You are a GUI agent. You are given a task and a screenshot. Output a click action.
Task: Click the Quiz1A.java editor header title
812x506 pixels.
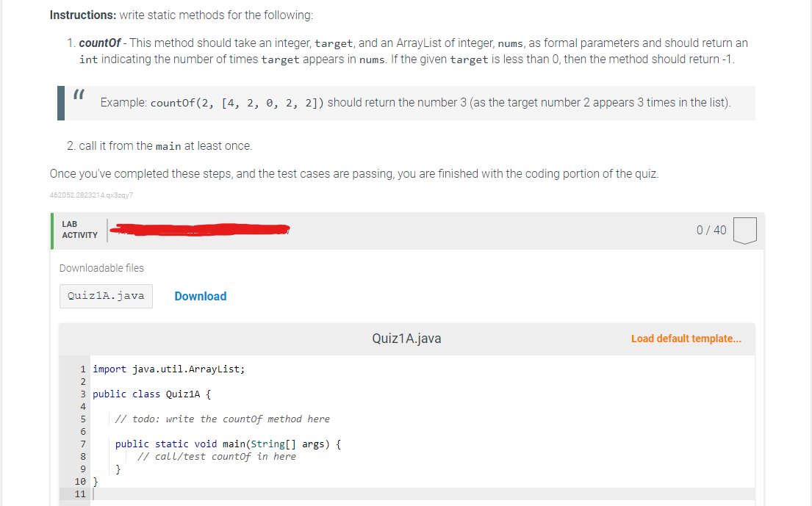(406, 339)
